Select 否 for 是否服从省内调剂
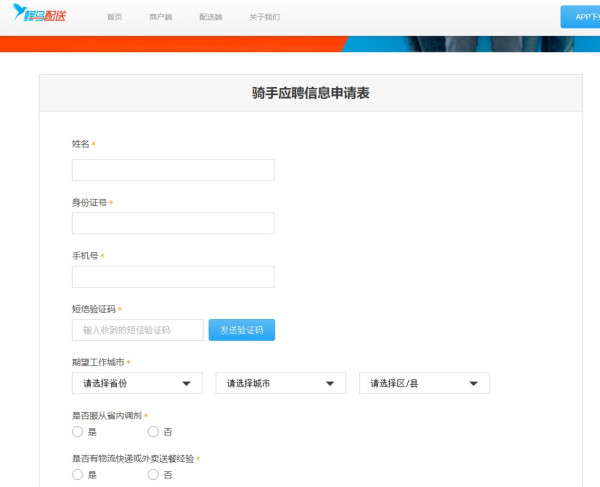 coord(153,432)
